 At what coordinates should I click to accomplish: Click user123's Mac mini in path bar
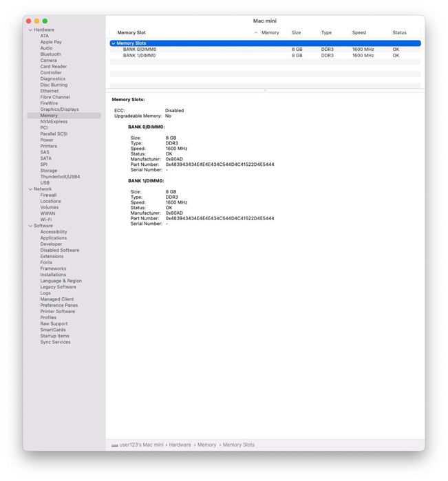[x=142, y=445]
